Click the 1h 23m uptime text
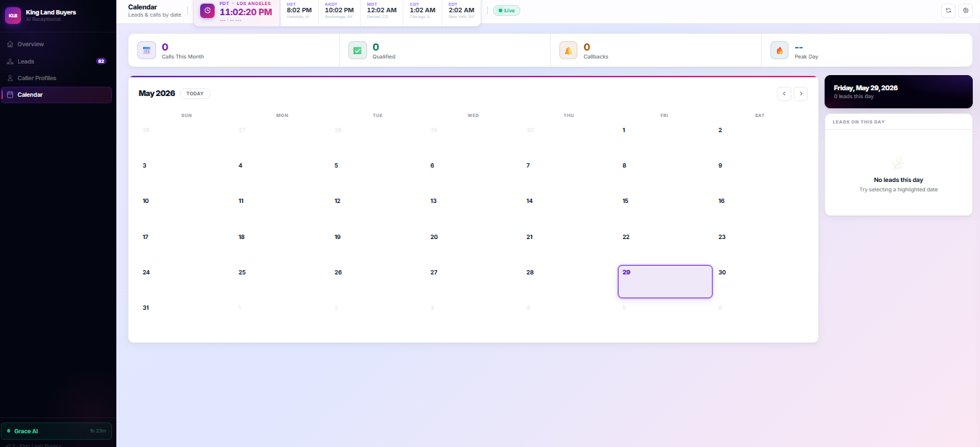980x447 pixels. [x=98, y=431]
